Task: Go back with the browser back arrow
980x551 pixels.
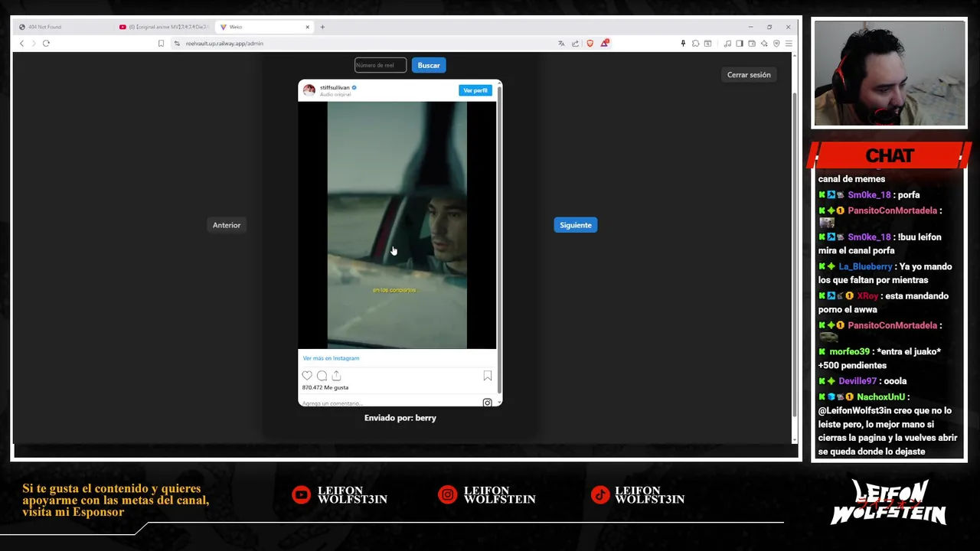Action: click(x=21, y=44)
